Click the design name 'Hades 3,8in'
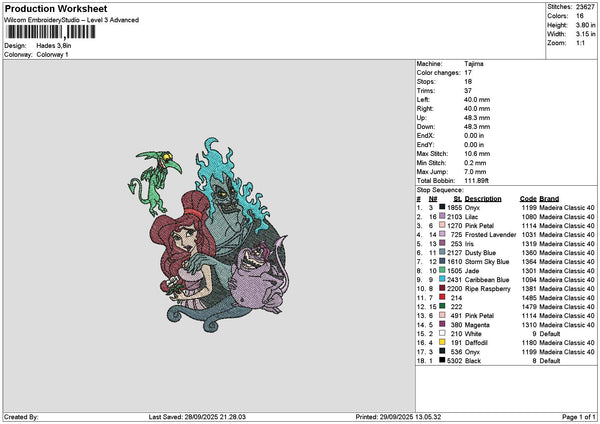The width and height of the screenshot is (600, 424). click(54, 46)
